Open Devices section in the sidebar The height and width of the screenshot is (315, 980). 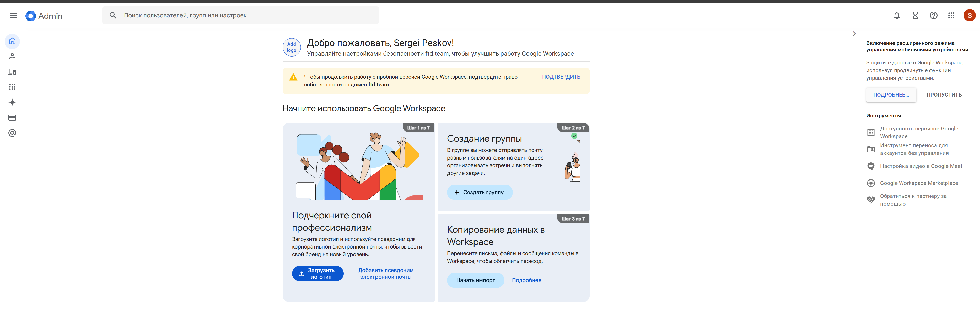pyautogui.click(x=12, y=72)
